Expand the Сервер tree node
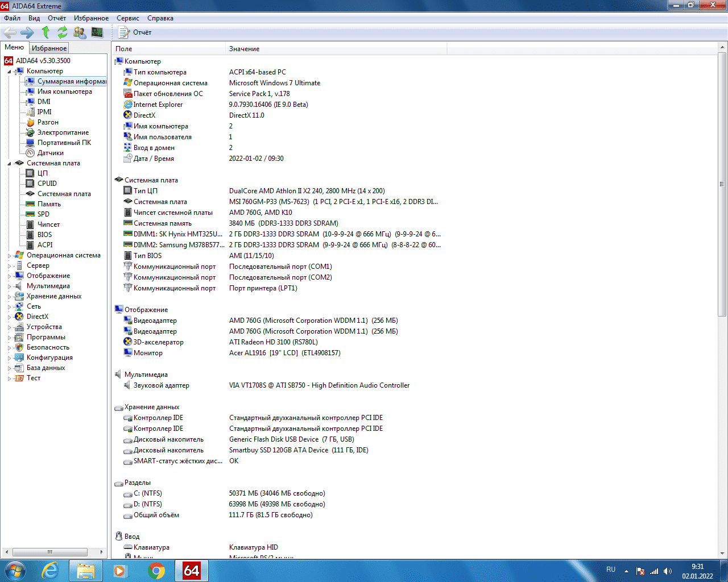Screen dimensions: 728x582 click(x=9, y=266)
